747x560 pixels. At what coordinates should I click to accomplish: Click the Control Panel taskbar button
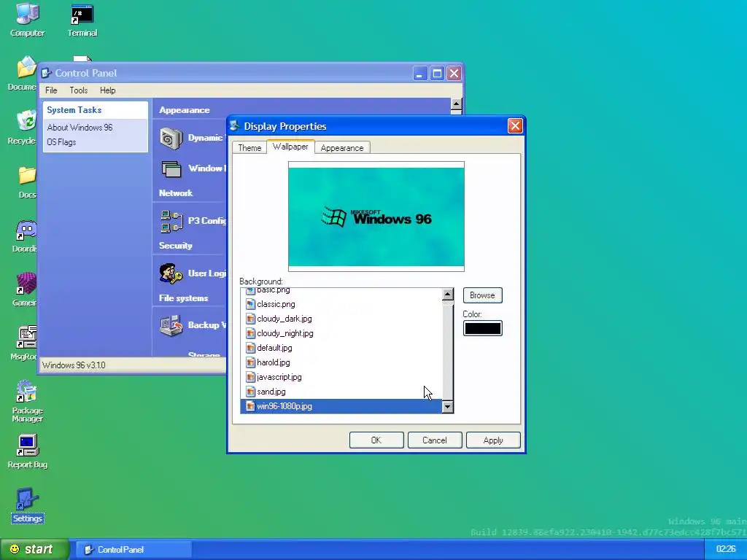[x=134, y=550]
